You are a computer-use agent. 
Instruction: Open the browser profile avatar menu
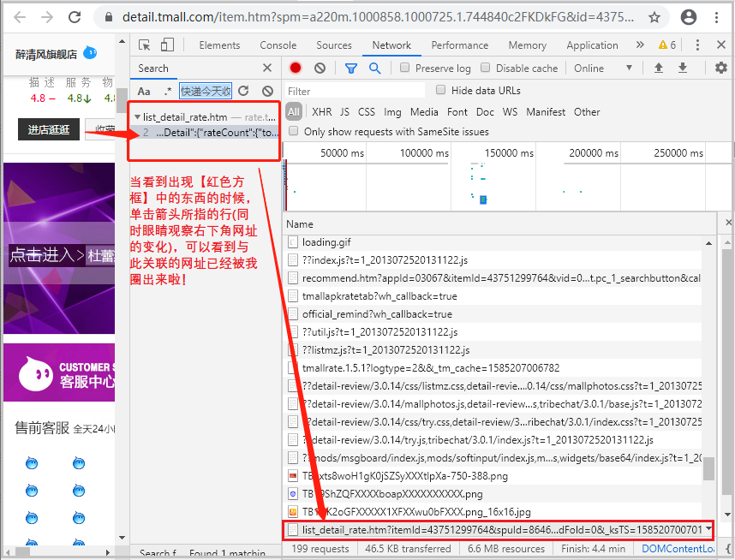tap(688, 17)
